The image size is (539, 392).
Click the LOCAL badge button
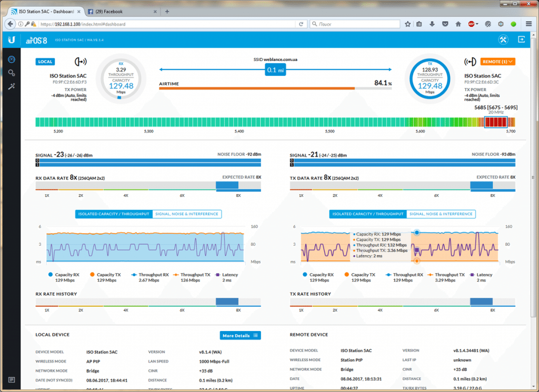tap(45, 62)
